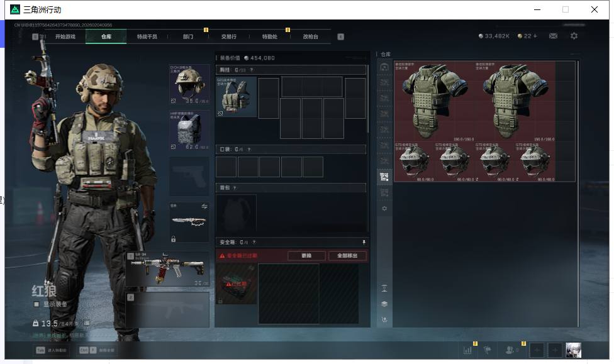Select the expired safe box item
The height and width of the screenshot is (364, 614).
tap(236, 284)
